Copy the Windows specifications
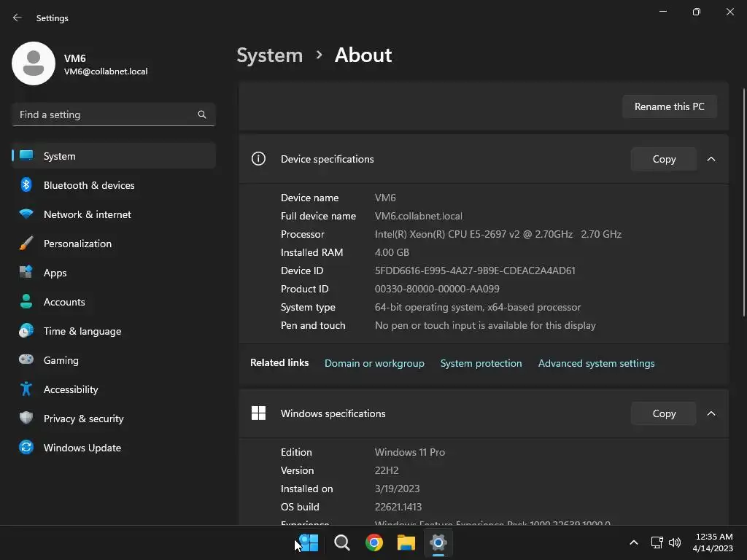Screen dimensions: 747x560 (x=664, y=413)
